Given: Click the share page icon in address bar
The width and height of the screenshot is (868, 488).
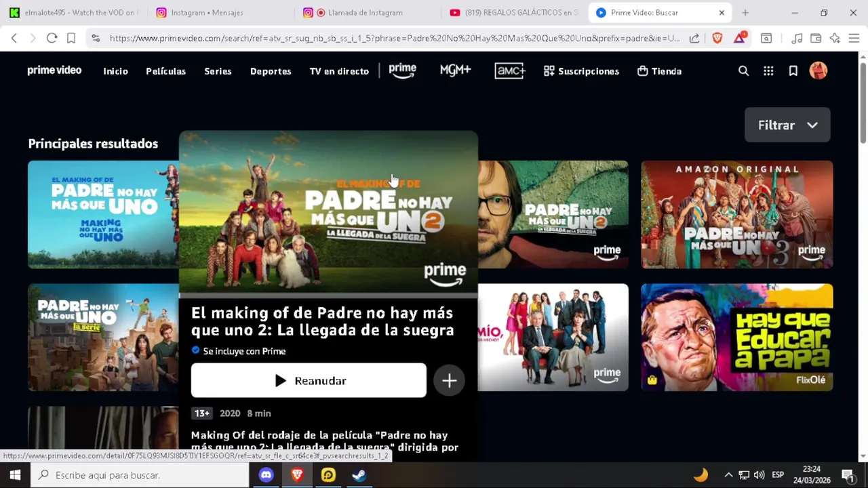Looking at the screenshot, I should point(694,38).
